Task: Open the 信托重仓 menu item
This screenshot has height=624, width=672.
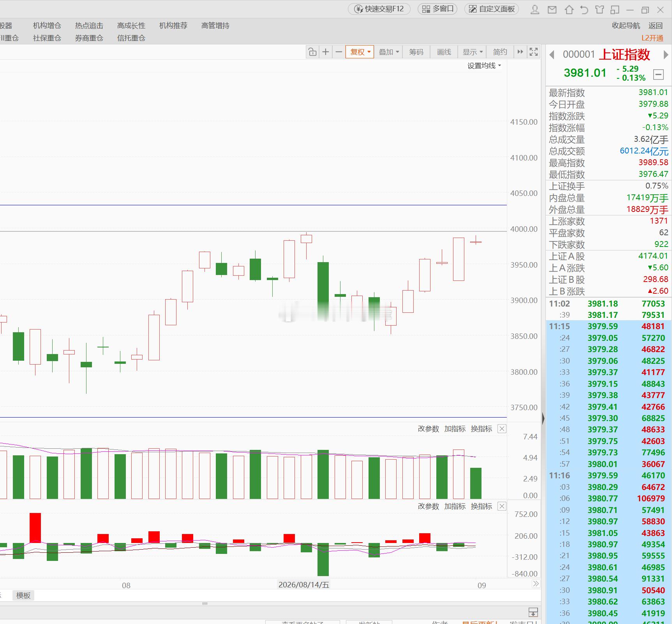Action: (x=131, y=38)
